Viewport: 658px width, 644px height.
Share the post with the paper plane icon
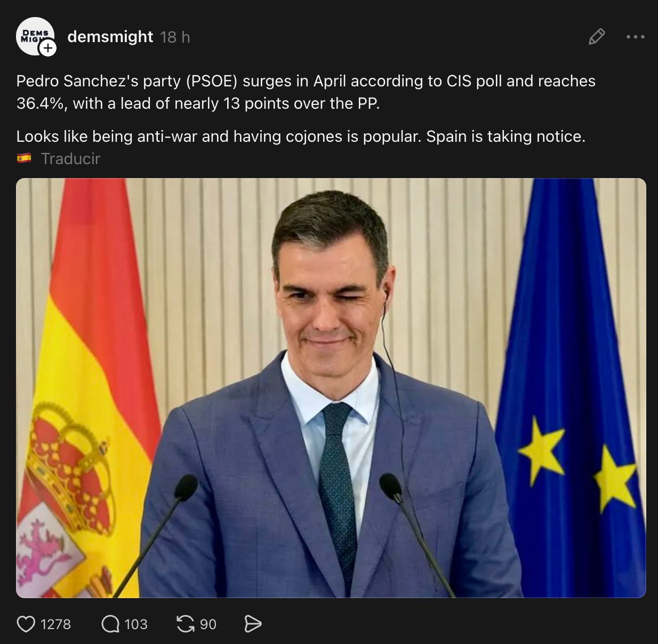click(253, 624)
